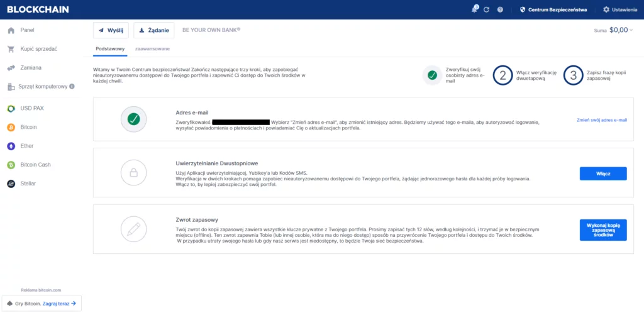
Task: Click the green checkmark in email card
Action: (x=133, y=119)
